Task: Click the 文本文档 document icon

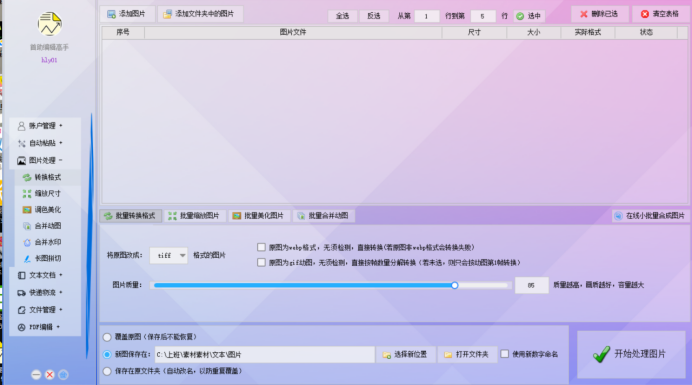Action: click(21, 276)
